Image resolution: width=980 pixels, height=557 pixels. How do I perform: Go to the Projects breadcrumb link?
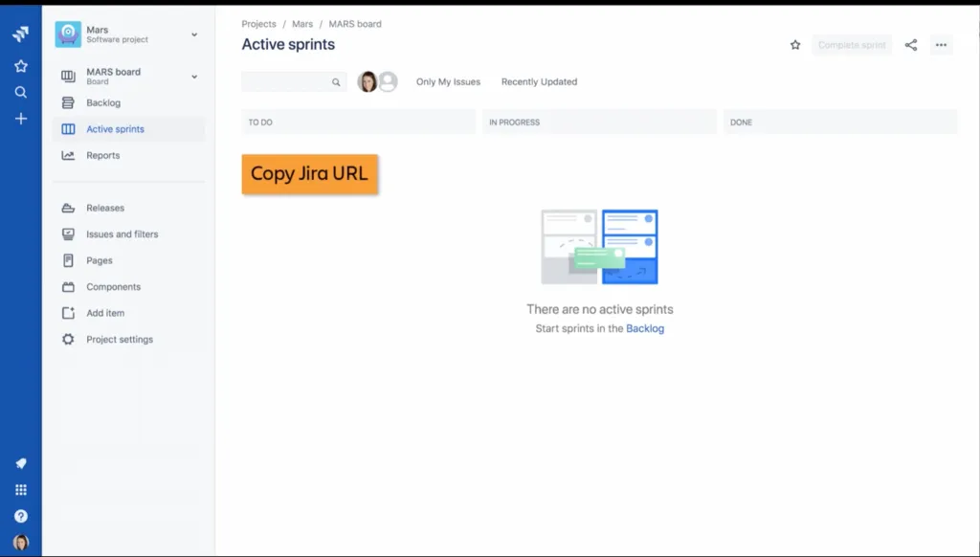[258, 24]
